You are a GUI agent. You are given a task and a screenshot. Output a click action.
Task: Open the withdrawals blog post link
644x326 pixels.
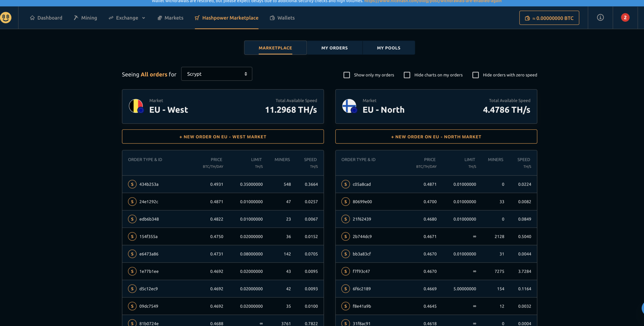pyautogui.click(x=433, y=1)
